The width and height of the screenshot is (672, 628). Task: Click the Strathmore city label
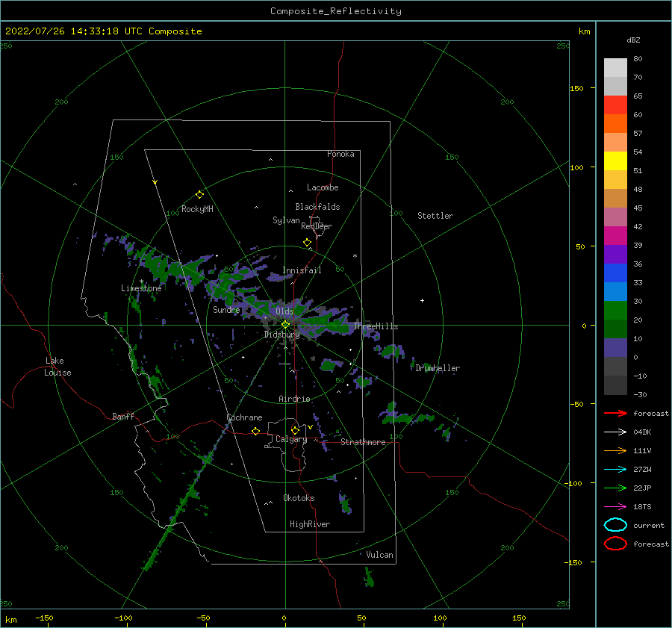point(363,442)
